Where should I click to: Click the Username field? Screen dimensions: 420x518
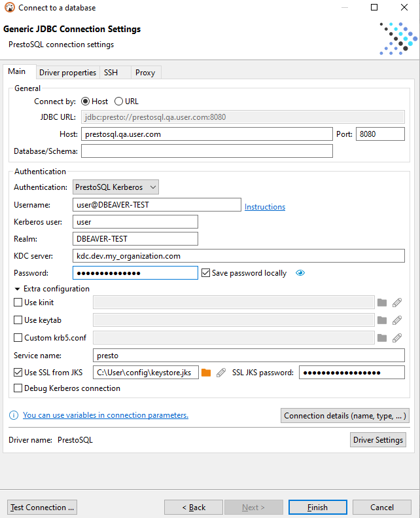point(157,205)
